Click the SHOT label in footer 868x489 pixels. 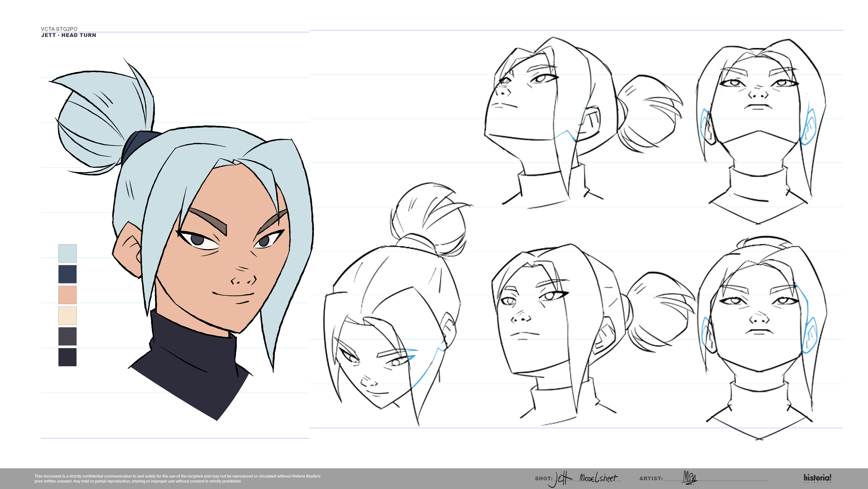coord(543,479)
